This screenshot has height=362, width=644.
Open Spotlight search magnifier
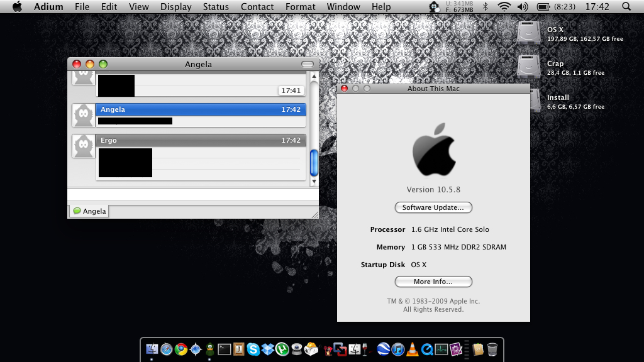tap(626, 6)
